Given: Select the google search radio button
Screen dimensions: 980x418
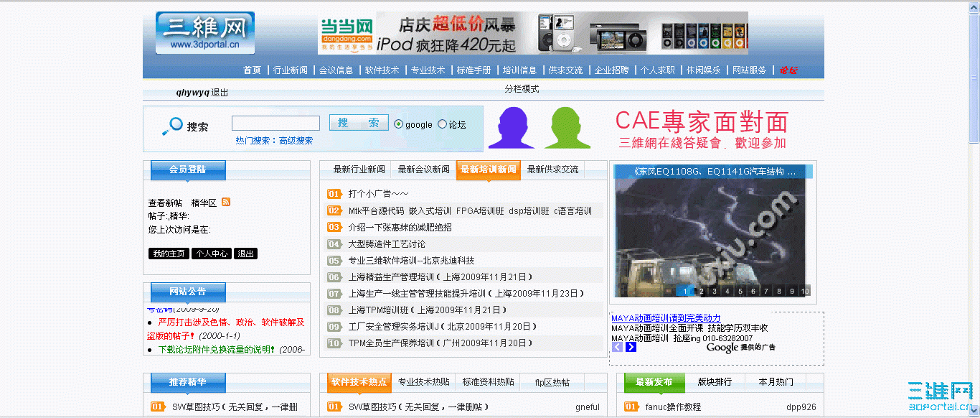Looking at the screenshot, I should coord(397,124).
